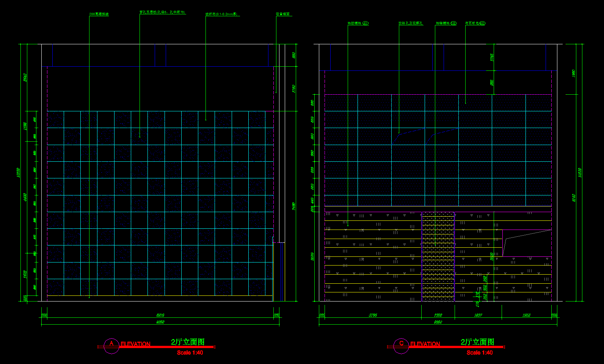Click the 吸音墙面 annotation label

click(283, 14)
